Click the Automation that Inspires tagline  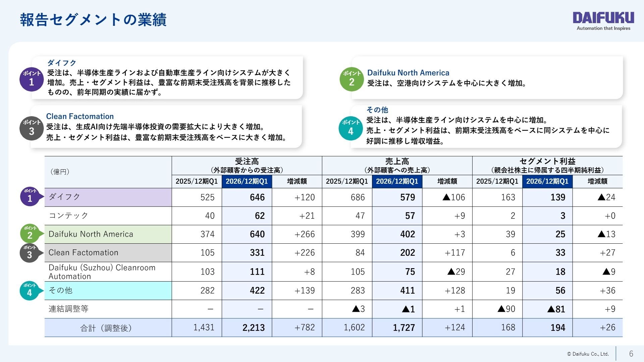coord(603,28)
